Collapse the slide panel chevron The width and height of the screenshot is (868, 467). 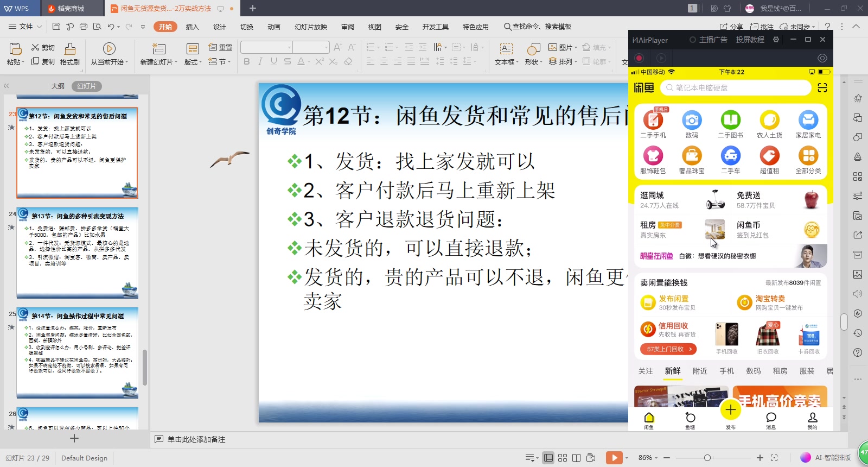coord(7,86)
